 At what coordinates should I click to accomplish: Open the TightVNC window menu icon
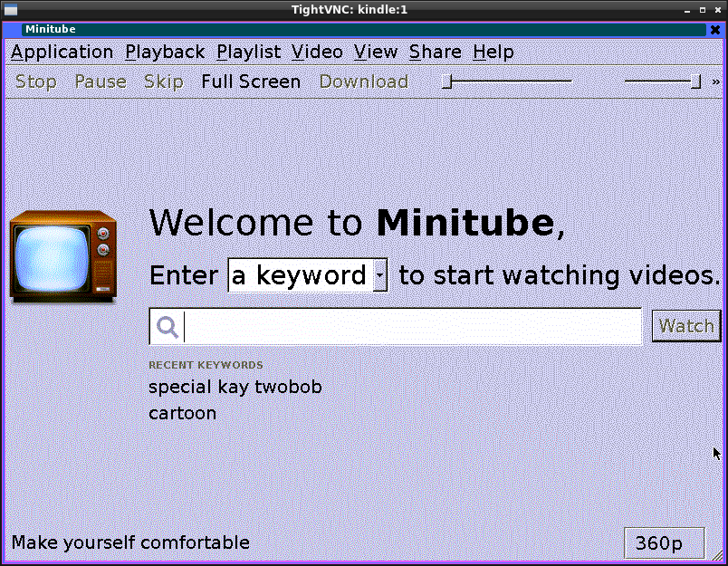(x=11, y=9)
